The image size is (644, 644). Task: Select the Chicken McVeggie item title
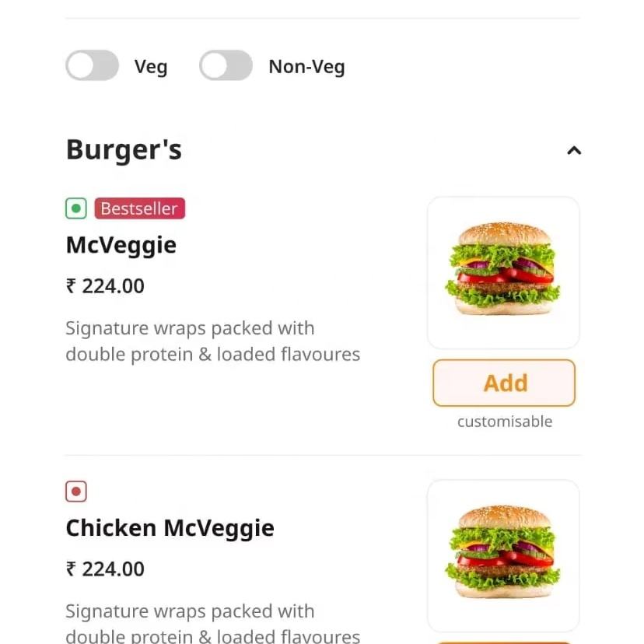pyautogui.click(x=170, y=528)
